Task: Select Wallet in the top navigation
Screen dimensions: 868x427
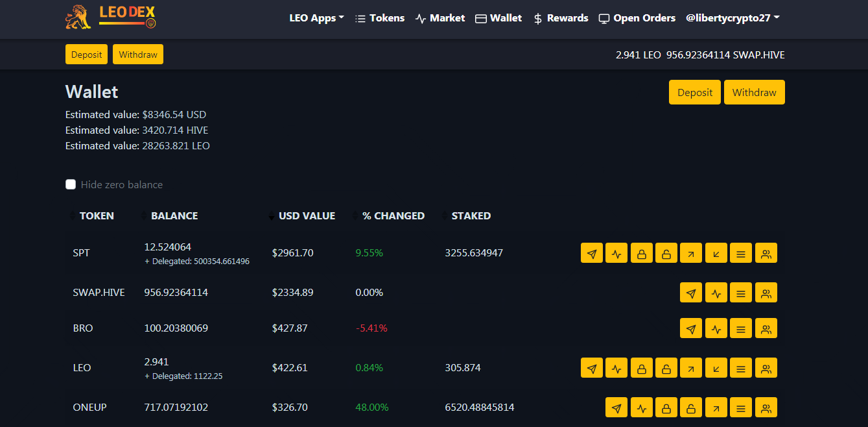Action: tap(499, 18)
